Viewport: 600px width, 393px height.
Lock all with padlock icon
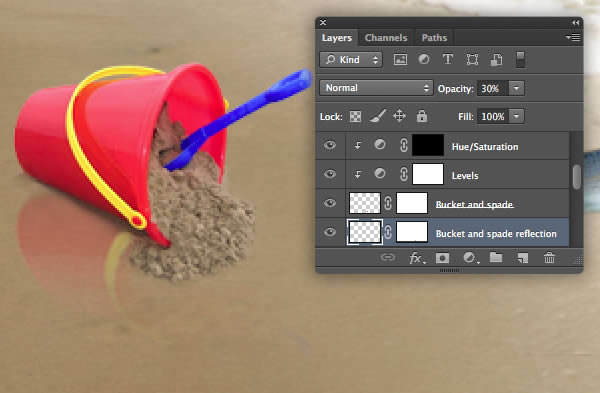[x=422, y=116]
